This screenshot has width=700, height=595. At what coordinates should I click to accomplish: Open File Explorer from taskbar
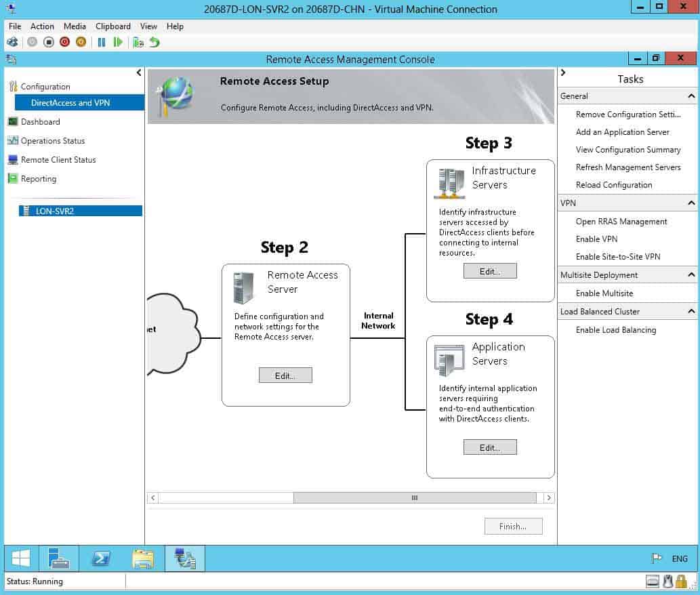143,558
